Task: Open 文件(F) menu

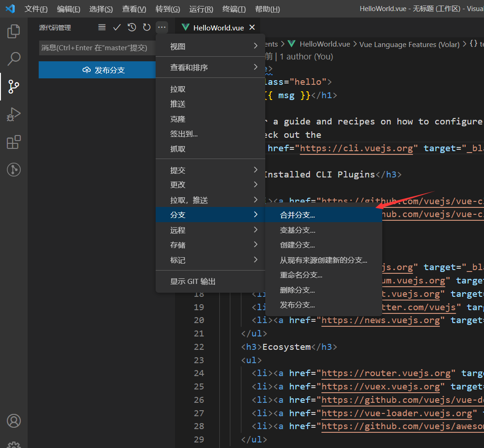Action: [36, 9]
